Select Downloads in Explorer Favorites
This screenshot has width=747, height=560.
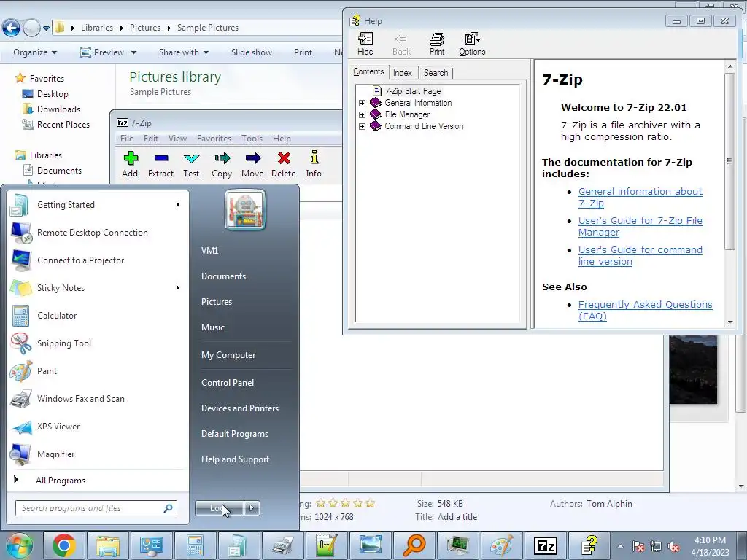pos(58,109)
